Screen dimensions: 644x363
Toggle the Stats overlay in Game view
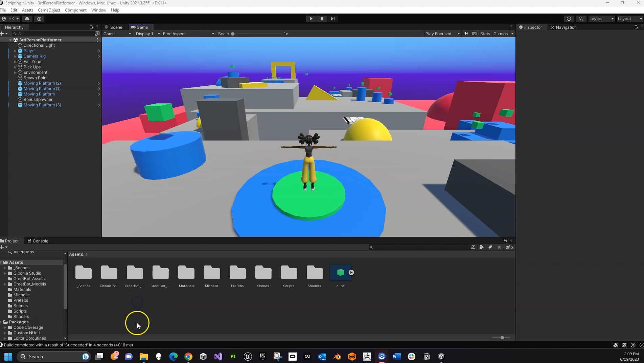(485, 34)
